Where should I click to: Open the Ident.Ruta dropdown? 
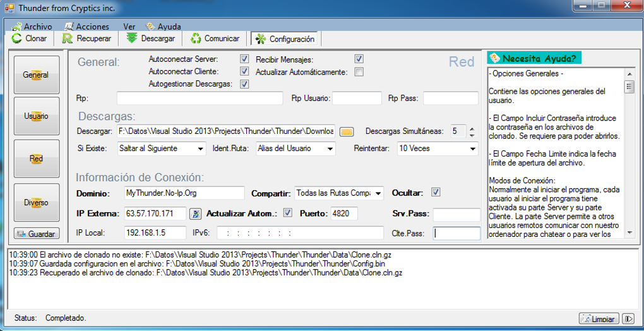pyautogui.click(x=330, y=148)
